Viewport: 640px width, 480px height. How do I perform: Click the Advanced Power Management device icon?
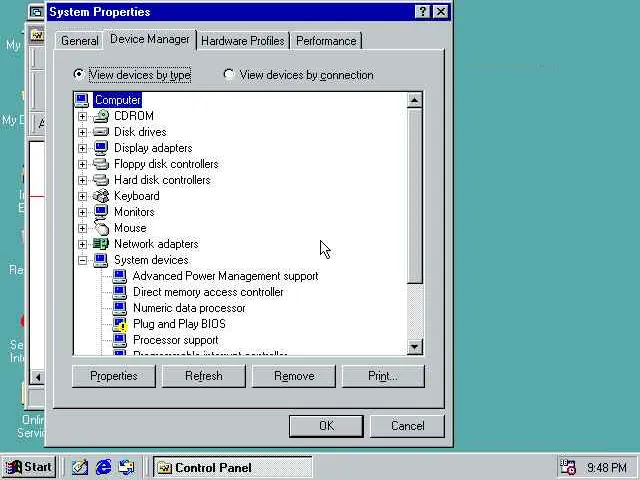coord(120,276)
